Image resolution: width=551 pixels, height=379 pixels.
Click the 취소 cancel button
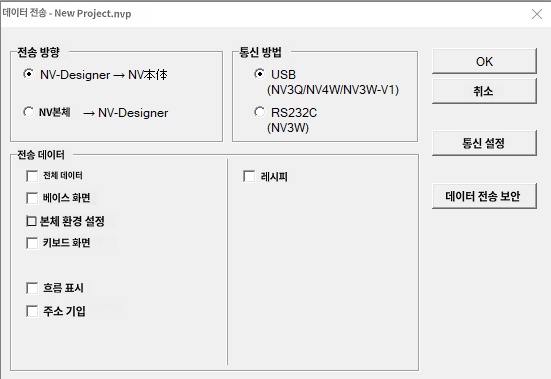point(484,91)
